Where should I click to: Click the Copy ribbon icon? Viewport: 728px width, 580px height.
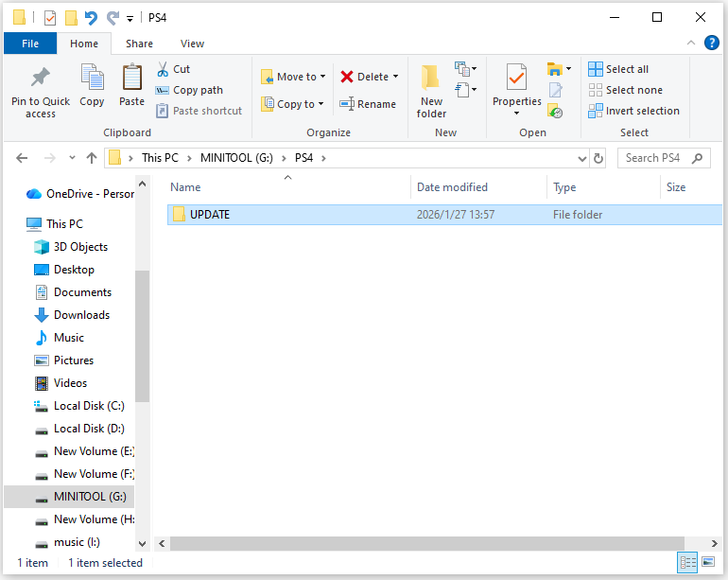point(92,78)
